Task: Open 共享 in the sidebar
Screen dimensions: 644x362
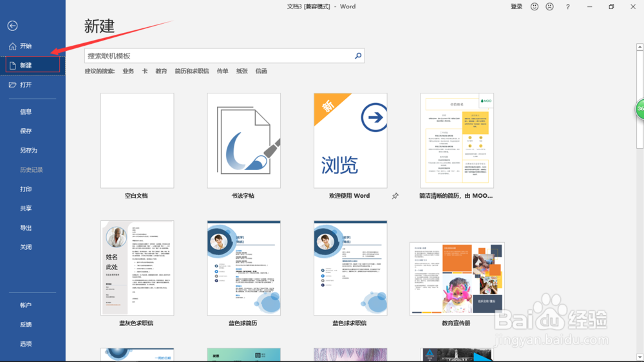Action: pos(26,208)
